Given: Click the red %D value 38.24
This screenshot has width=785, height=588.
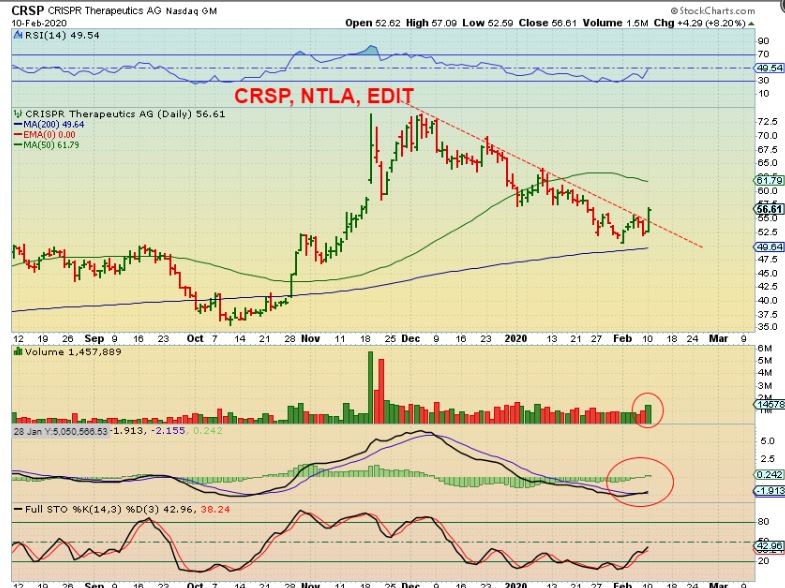Looking at the screenshot, I should (x=215, y=509).
